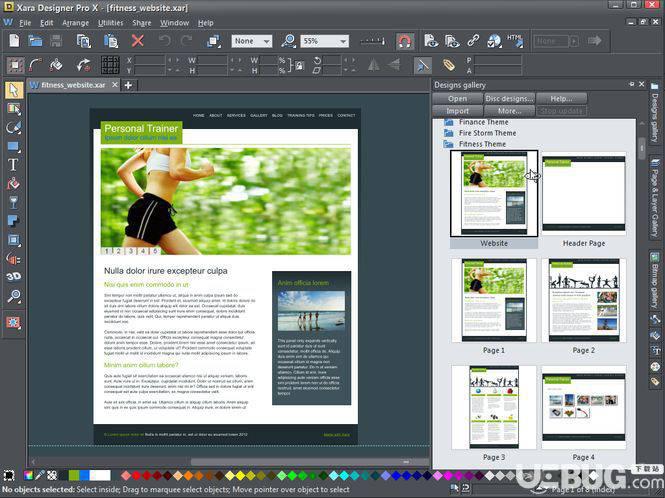Viewport: 665px width, 498px height.
Task: Select the Page 3 design thumbnail
Action: pyautogui.click(x=494, y=407)
